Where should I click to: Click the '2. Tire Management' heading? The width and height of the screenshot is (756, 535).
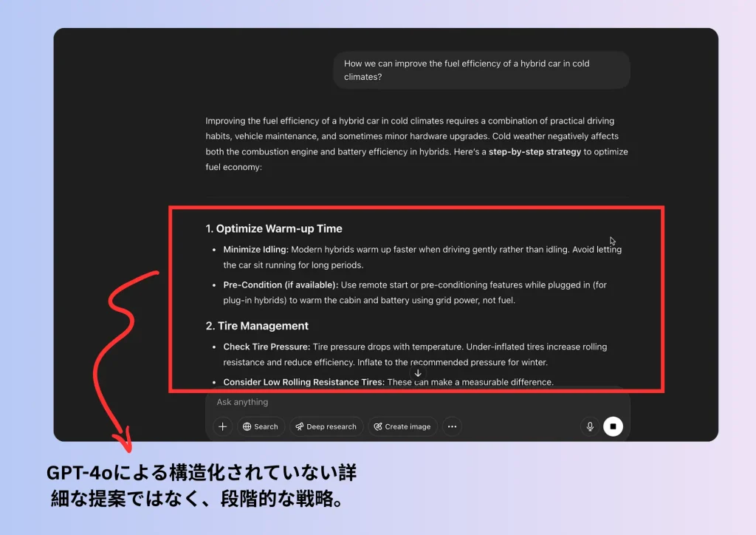point(257,326)
